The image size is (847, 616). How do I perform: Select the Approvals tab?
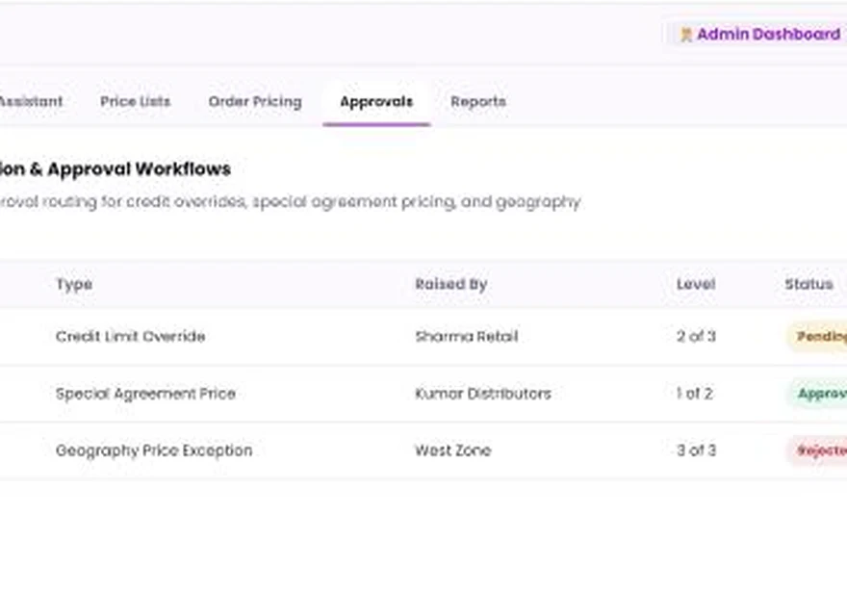pyautogui.click(x=376, y=102)
